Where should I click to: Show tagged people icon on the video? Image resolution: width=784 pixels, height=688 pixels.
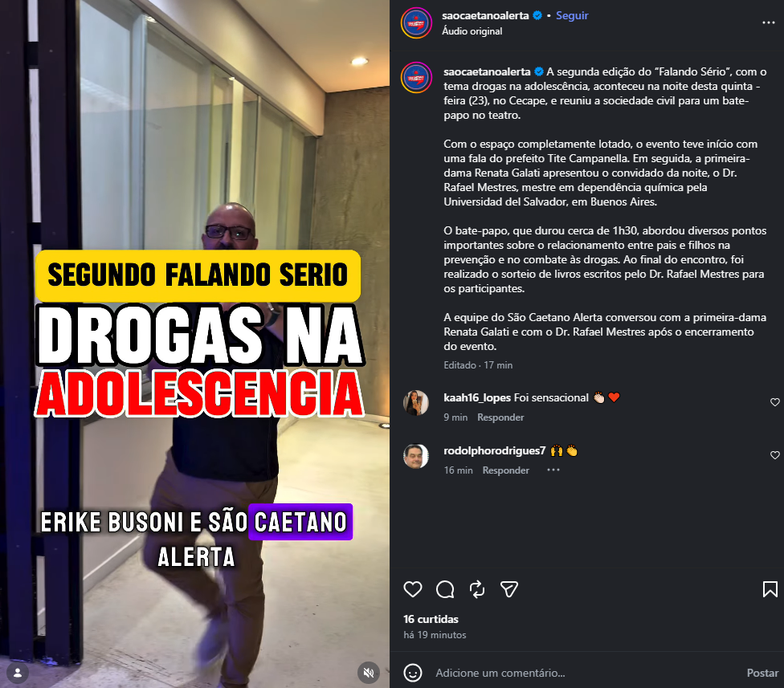tap(18, 673)
